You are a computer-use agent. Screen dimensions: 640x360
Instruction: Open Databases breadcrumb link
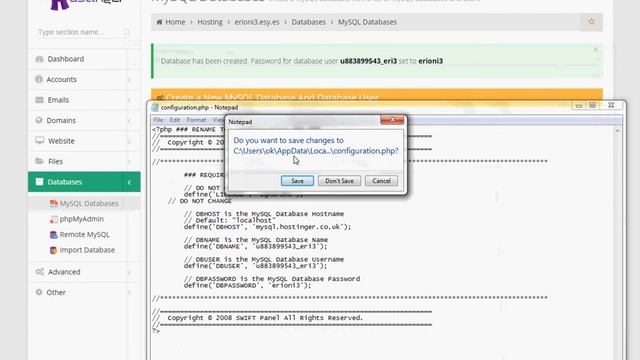point(309,22)
